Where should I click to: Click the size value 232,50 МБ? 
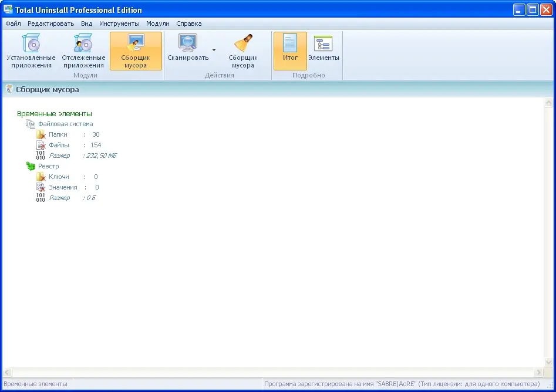(102, 156)
